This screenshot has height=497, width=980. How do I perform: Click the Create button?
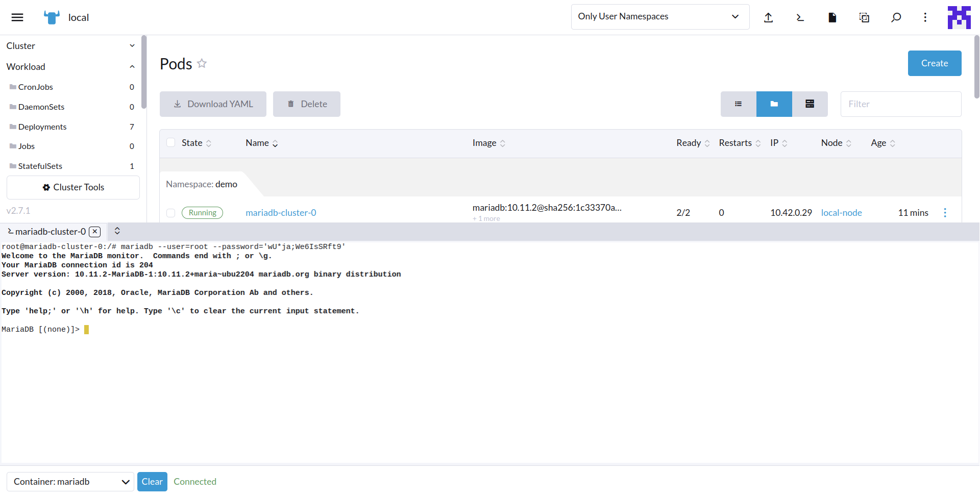pos(934,63)
